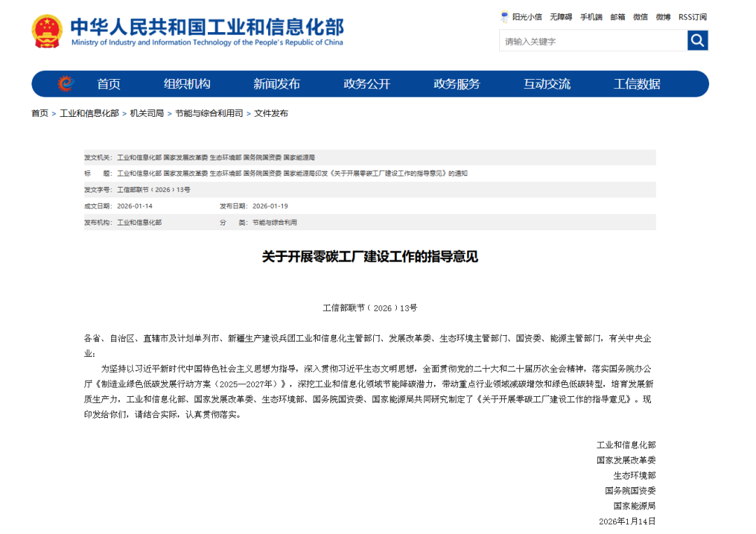This screenshot has height=534, width=756.
Task: Click the search magnifier icon
Action: point(697,40)
